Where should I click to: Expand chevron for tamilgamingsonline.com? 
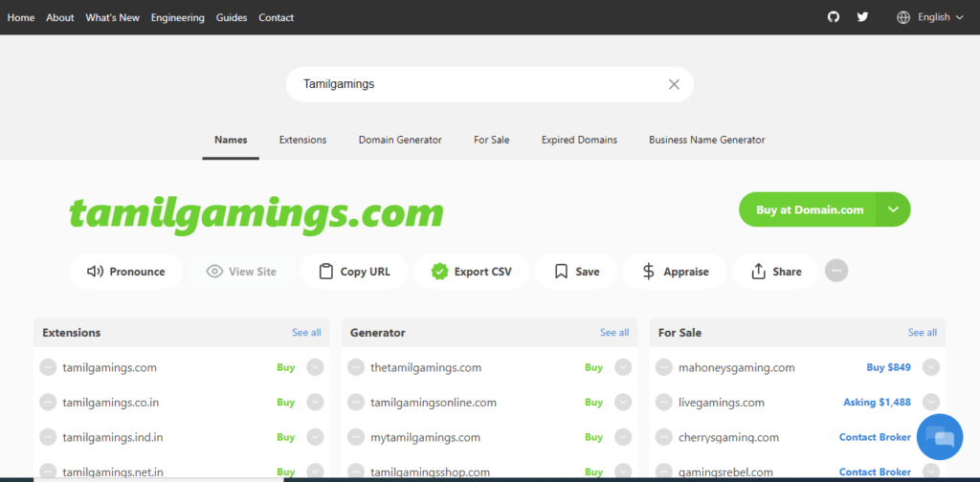[623, 402]
